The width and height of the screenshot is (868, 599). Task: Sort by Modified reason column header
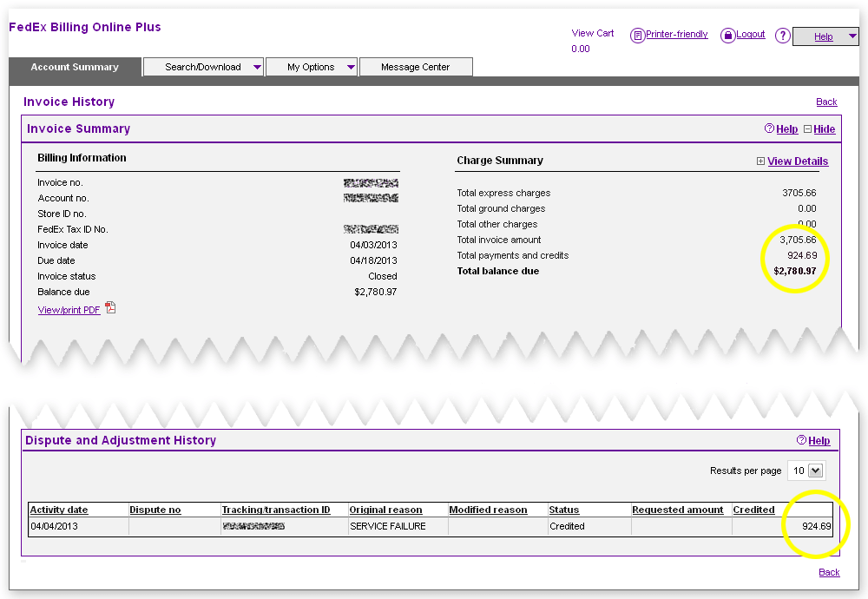coord(488,510)
